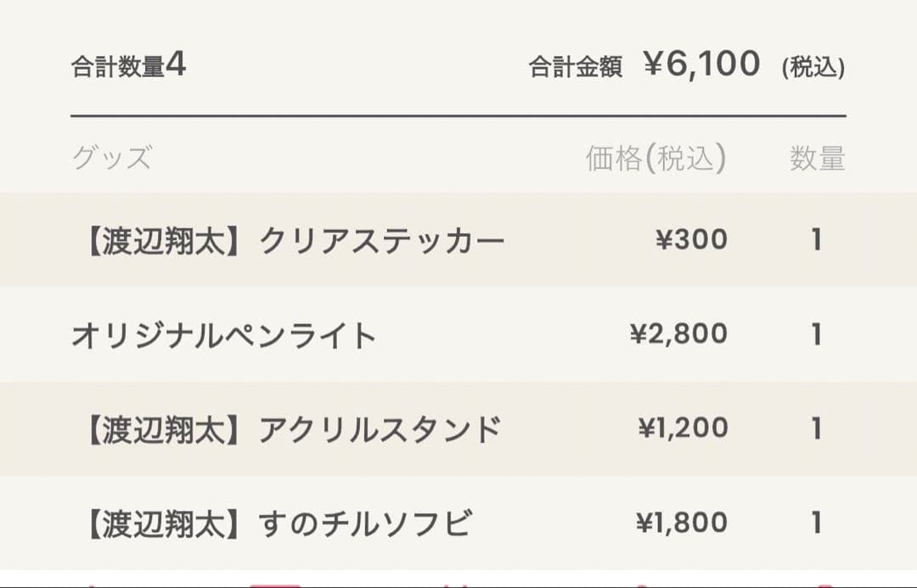Click the 合計金額 label
The height and width of the screenshot is (588, 917).
coord(575,68)
